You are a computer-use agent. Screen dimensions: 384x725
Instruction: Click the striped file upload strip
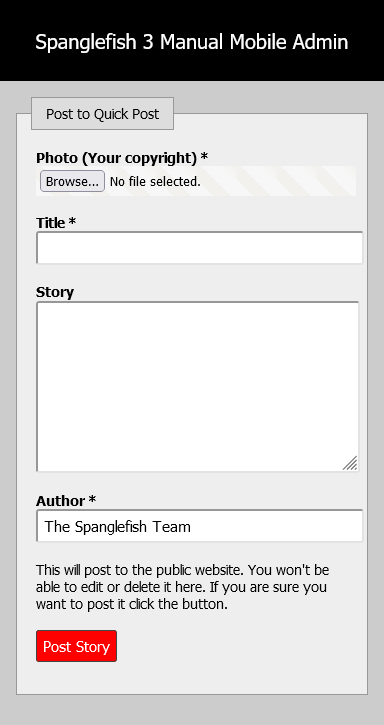click(x=196, y=181)
